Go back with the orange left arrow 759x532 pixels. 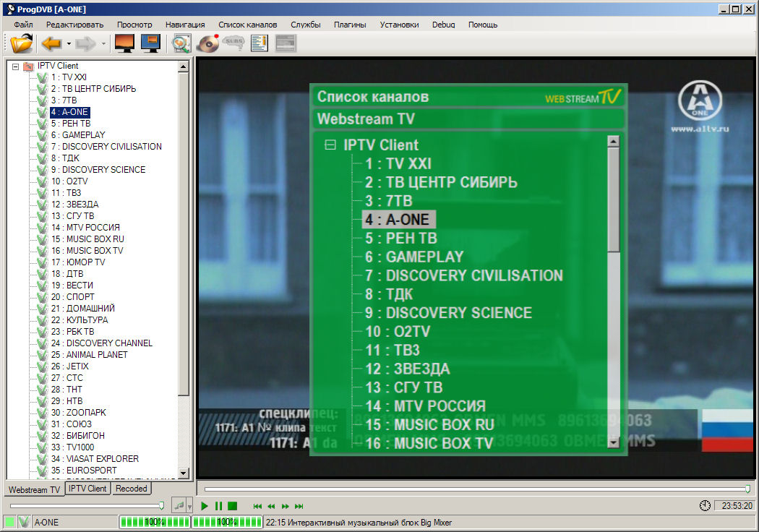[x=51, y=43]
